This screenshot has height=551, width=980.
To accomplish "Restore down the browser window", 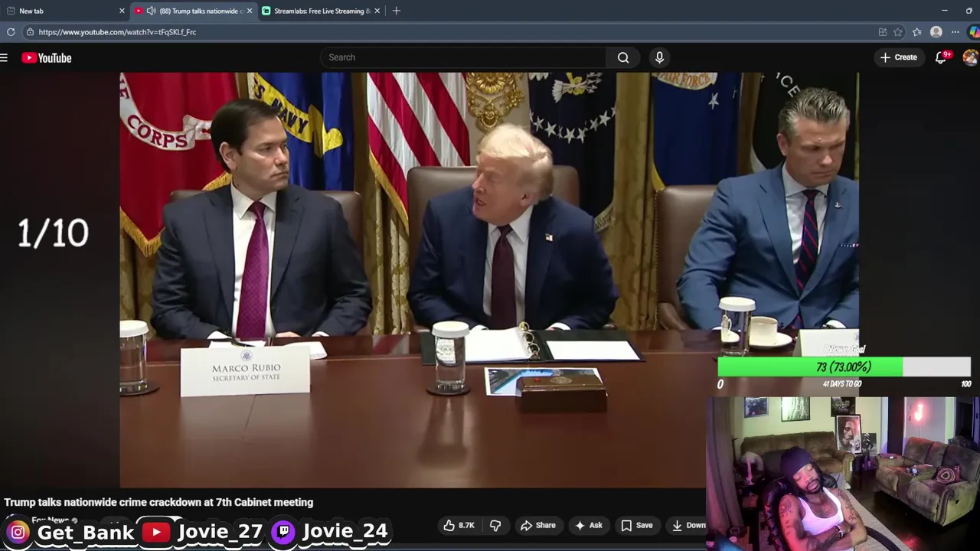I will click(x=969, y=11).
